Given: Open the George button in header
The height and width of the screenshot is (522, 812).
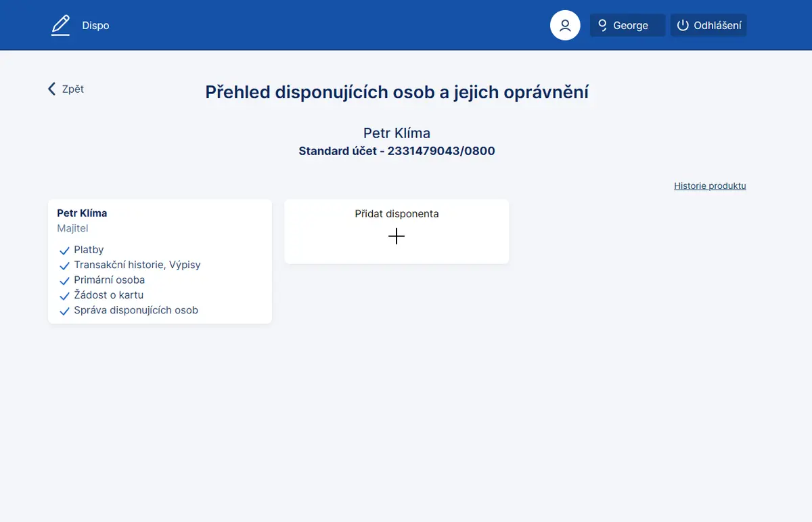Looking at the screenshot, I should click(628, 26).
